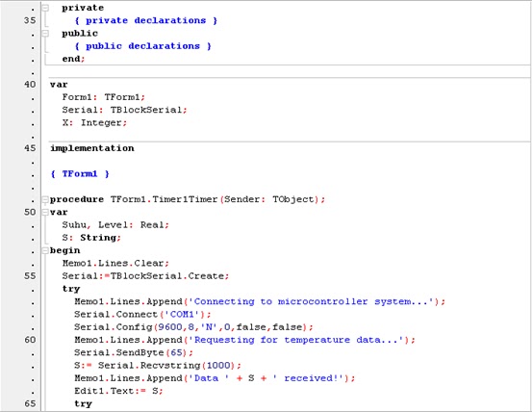
Task: Click '(Sender: TObject)' parameter list
Action: click(x=270, y=199)
